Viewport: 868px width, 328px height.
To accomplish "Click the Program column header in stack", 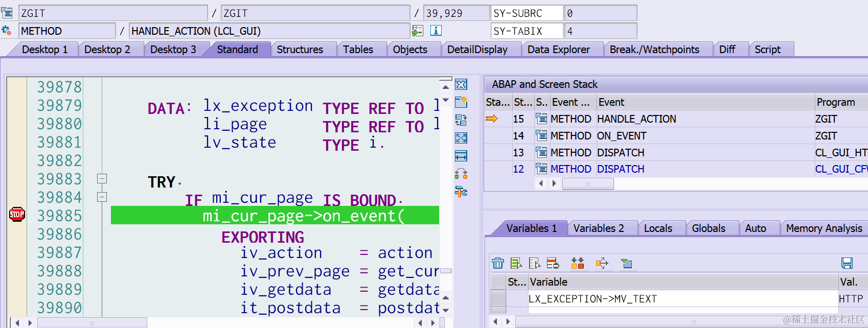I will pyautogui.click(x=840, y=102).
